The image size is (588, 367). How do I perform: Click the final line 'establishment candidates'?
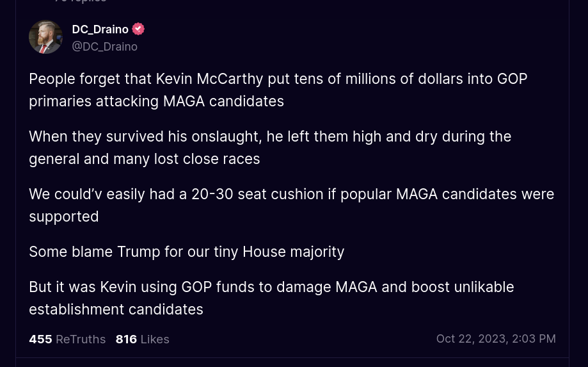tap(116, 309)
